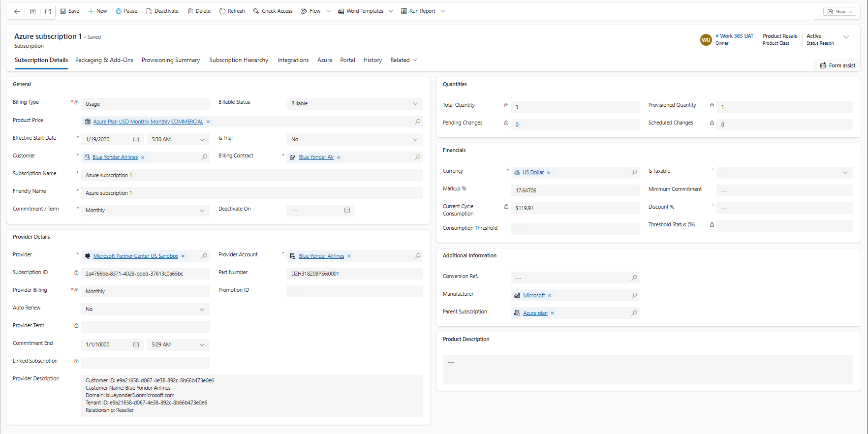
Task: Switch to Packaging & Add-Ons tab
Action: [104, 60]
